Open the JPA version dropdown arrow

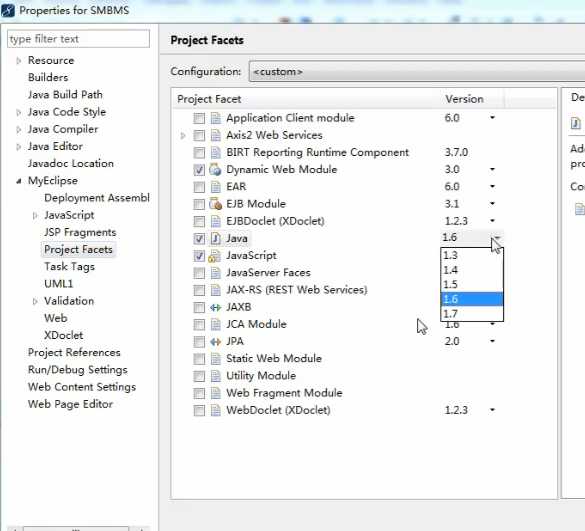(x=492, y=341)
